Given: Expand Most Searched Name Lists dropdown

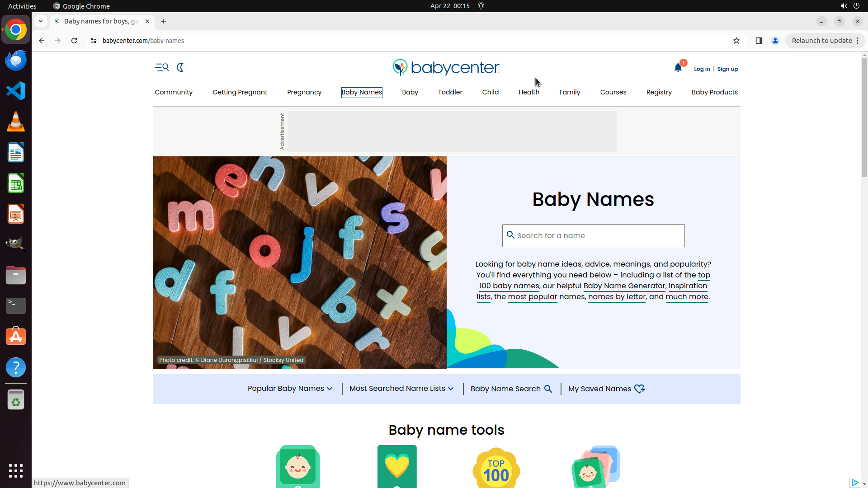Looking at the screenshot, I should click(401, 389).
